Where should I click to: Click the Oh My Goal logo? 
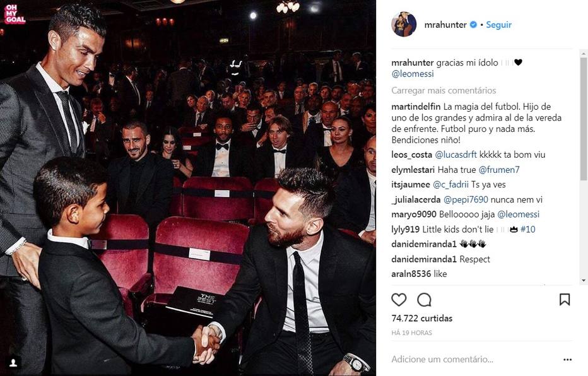coord(15,15)
